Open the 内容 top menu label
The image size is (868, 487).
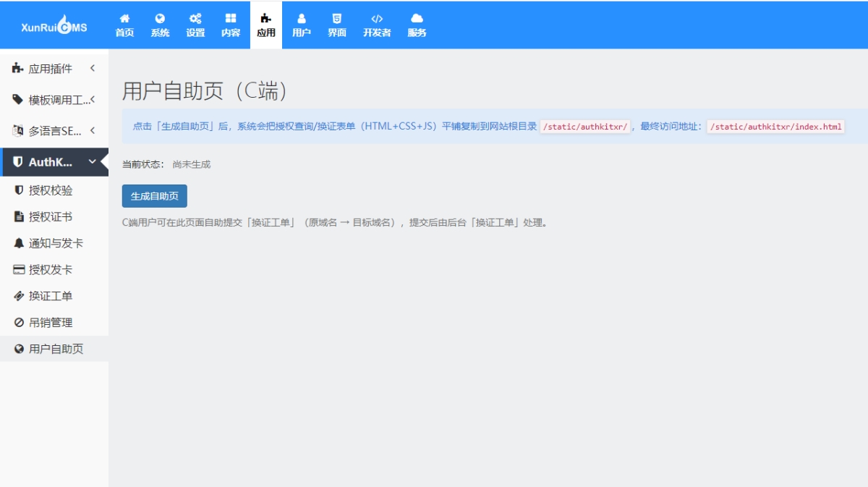pyautogui.click(x=231, y=33)
